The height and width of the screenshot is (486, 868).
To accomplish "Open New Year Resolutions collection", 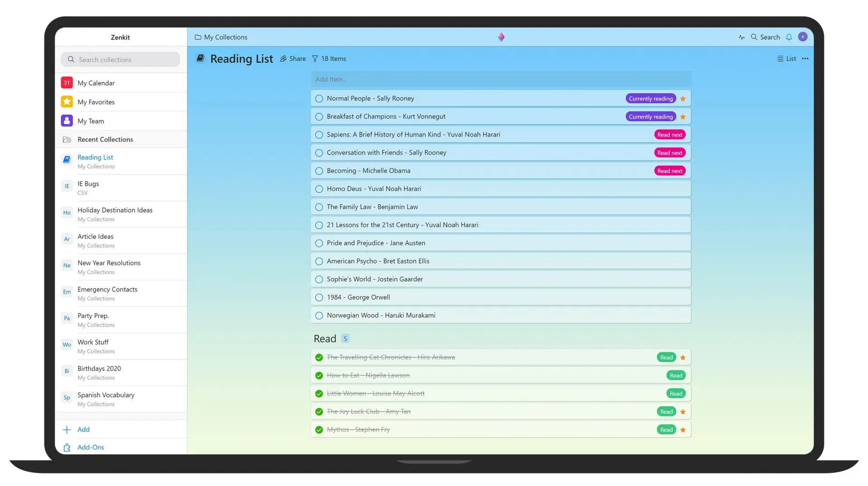I will pos(121,267).
